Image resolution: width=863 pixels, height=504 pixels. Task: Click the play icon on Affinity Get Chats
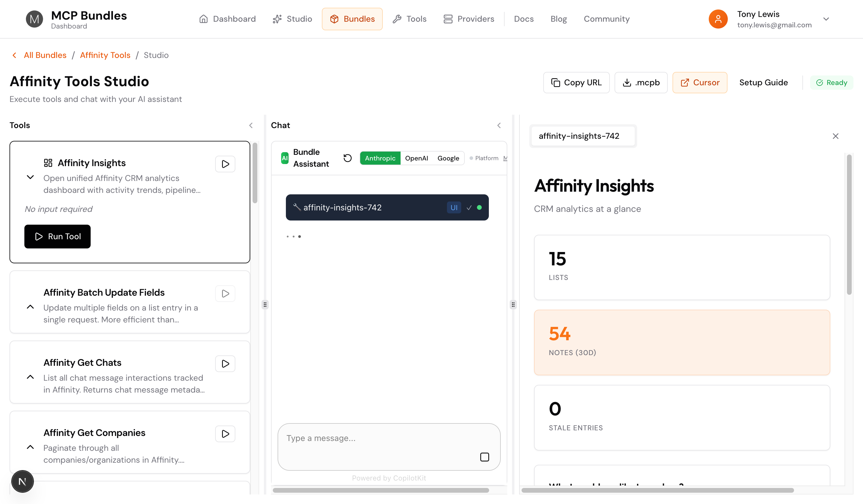225,364
